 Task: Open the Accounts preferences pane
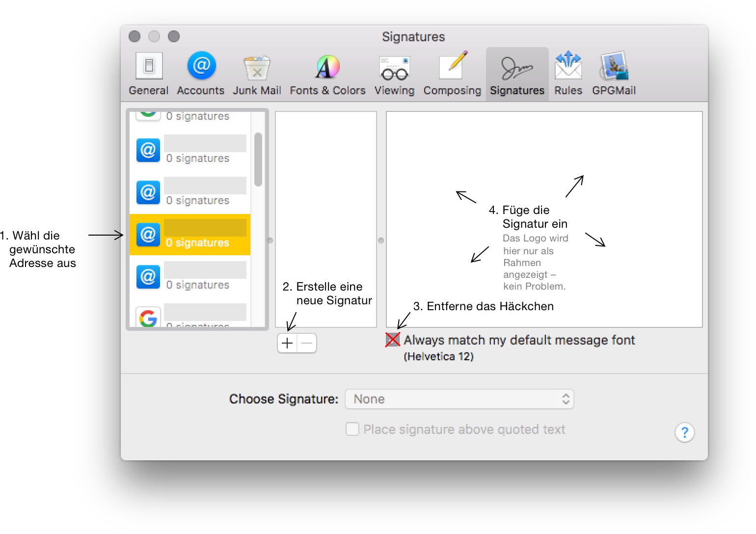coord(201,74)
